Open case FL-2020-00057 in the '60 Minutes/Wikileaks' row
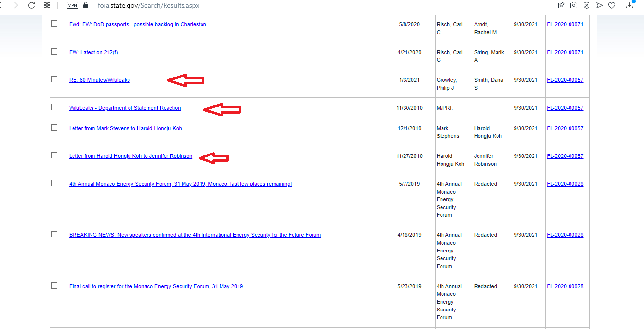Screen dimensions: 644x329 565,80
